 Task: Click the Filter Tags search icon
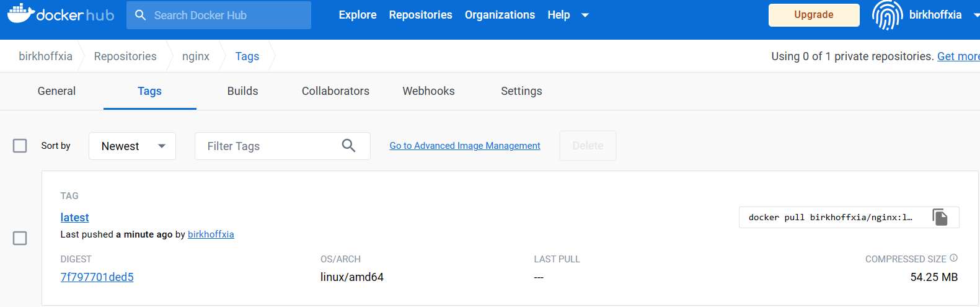[348, 146]
